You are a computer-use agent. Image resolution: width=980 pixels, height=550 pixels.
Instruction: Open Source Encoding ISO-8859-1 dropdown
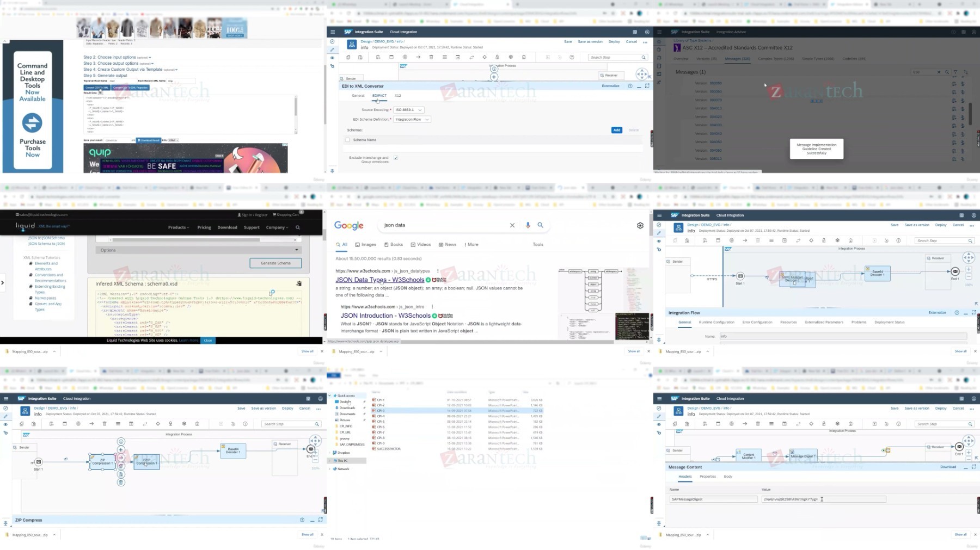(x=409, y=110)
